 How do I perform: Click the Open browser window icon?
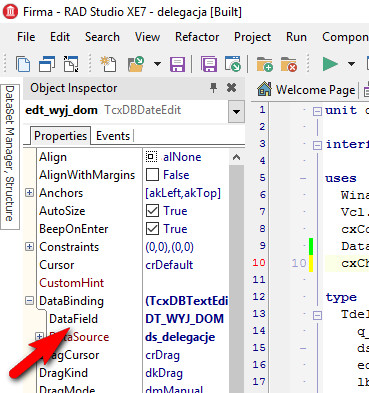click(x=233, y=64)
